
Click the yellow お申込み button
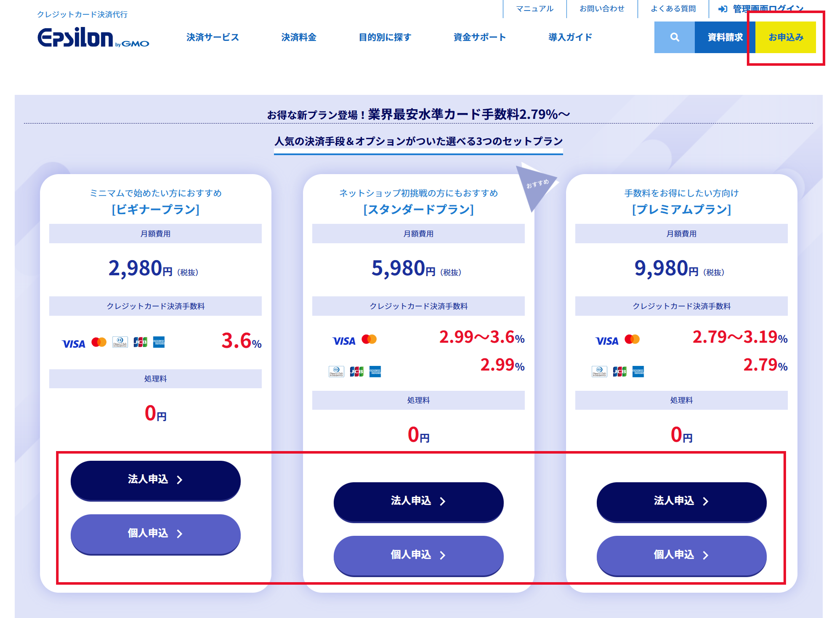(x=786, y=37)
